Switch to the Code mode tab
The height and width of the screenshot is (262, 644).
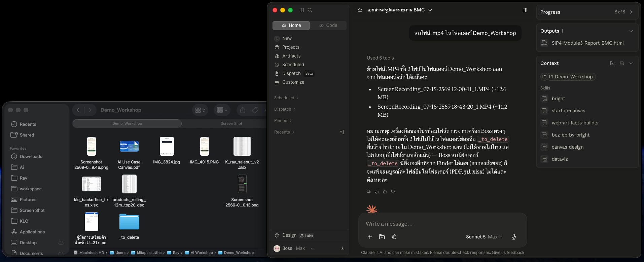click(328, 25)
